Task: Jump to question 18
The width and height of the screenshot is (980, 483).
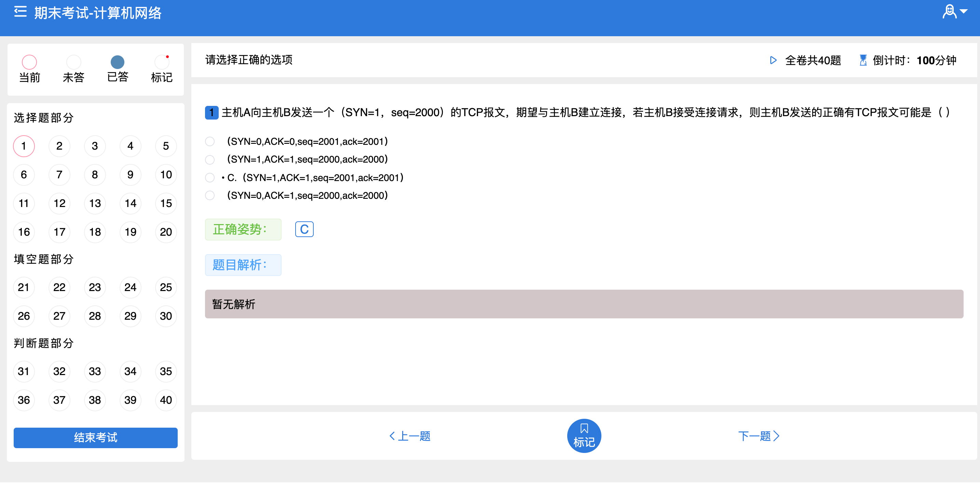Action: click(x=95, y=232)
